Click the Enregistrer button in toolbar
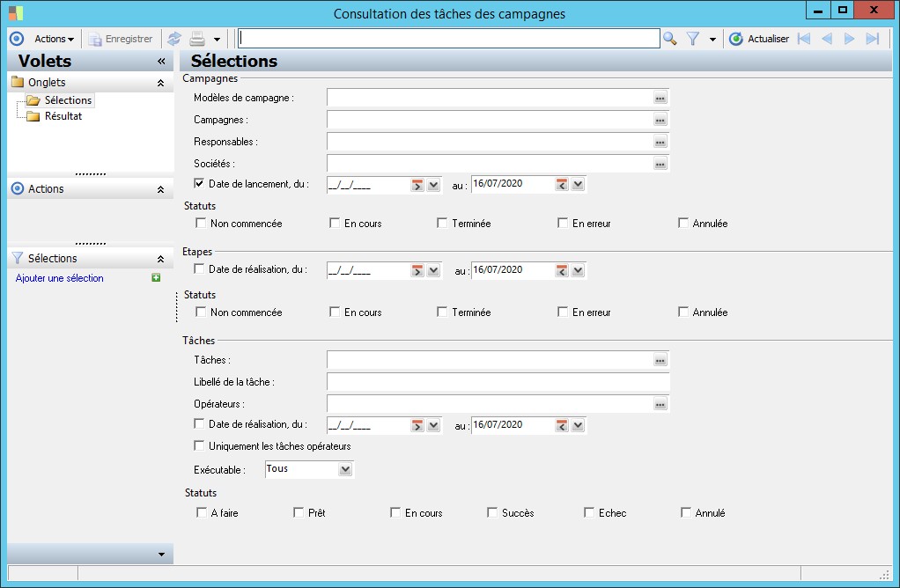This screenshot has height=588, width=900. [x=121, y=39]
